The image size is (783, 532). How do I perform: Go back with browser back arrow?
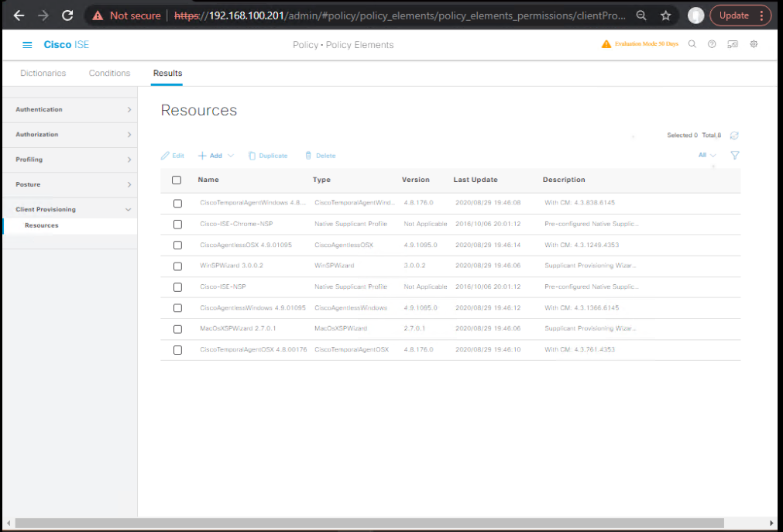tap(19, 15)
